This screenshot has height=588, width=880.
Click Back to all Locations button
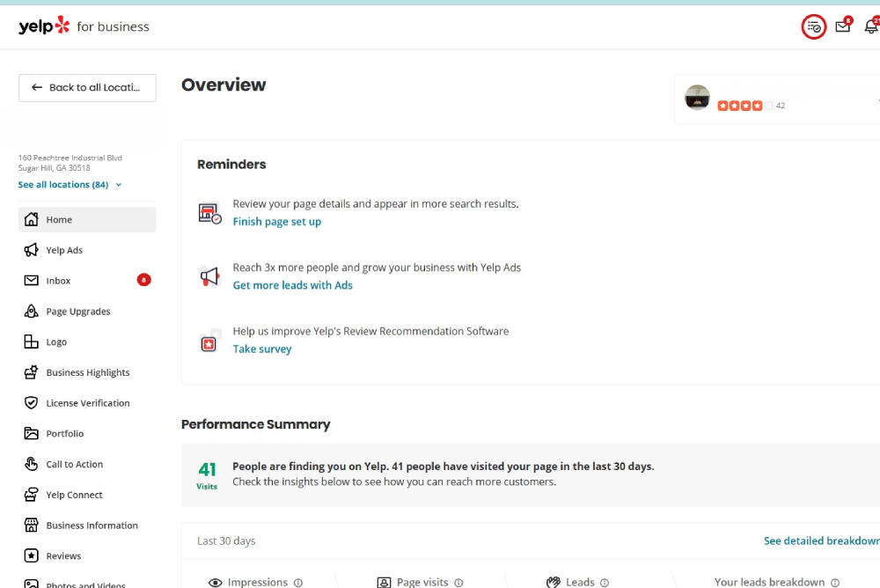(x=87, y=88)
